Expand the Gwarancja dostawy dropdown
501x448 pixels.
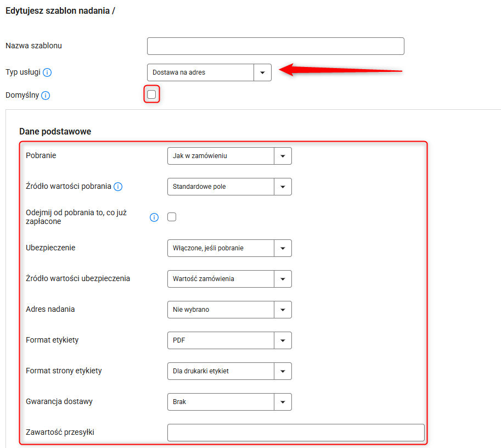click(229, 402)
